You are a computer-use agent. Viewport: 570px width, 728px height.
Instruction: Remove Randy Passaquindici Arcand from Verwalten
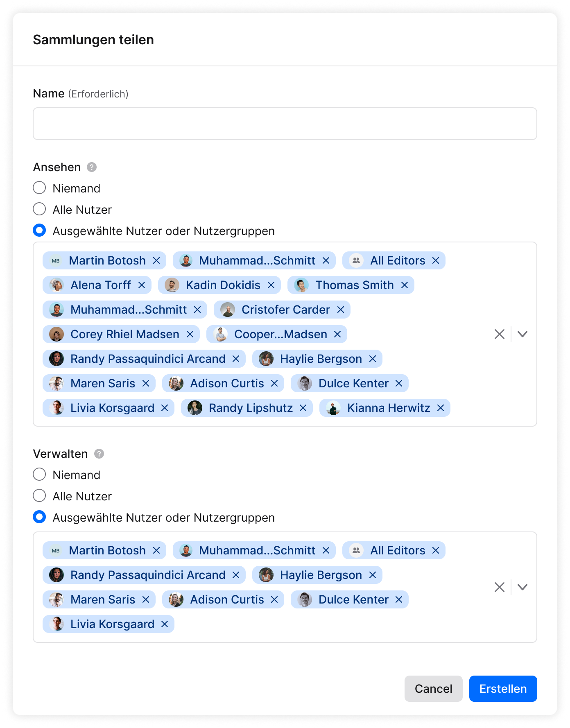pyautogui.click(x=236, y=575)
